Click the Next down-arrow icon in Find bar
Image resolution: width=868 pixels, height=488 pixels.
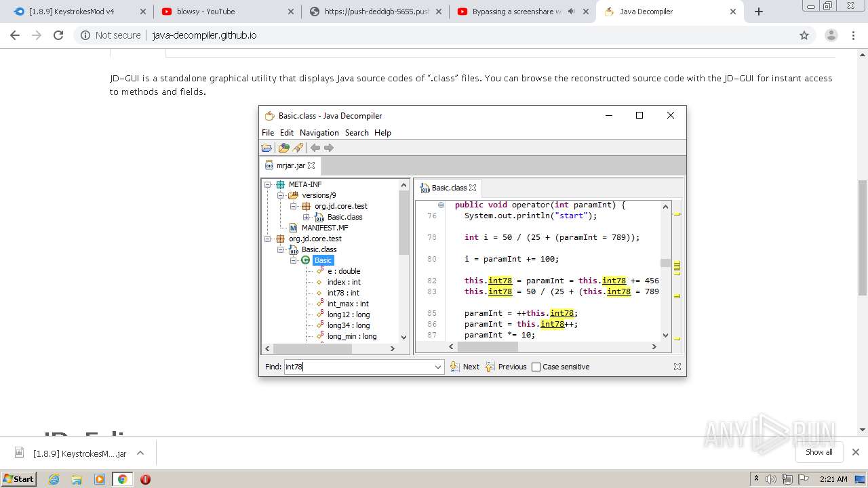(x=454, y=367)
